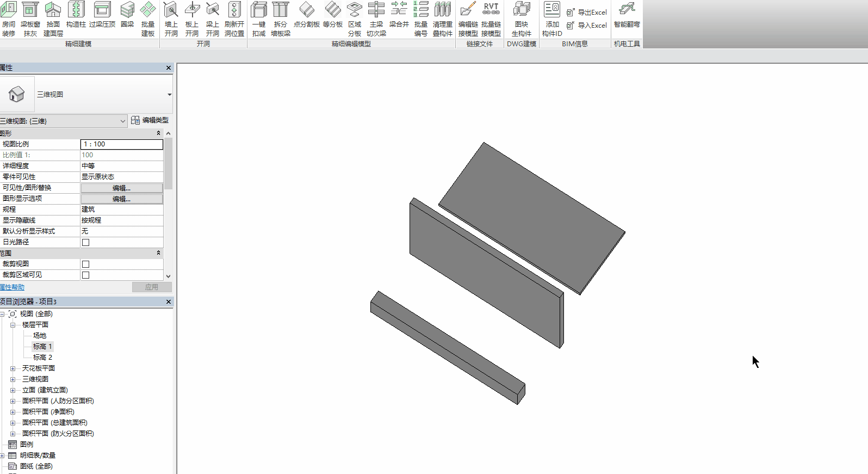Select the 智能翻弯 smart bend tool
Viewport: 868px width, 474px height.
(627, 15)
